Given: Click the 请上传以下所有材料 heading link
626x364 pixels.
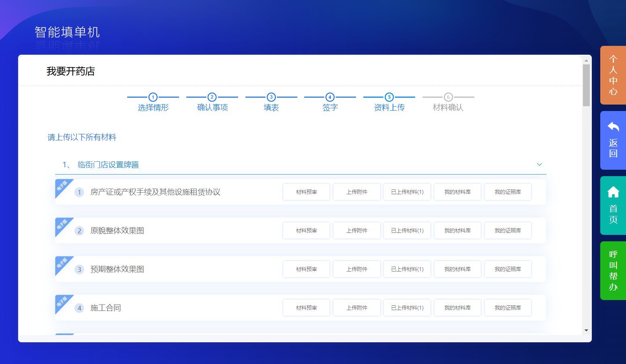Looking at the screenshot, I should point(81,137).
